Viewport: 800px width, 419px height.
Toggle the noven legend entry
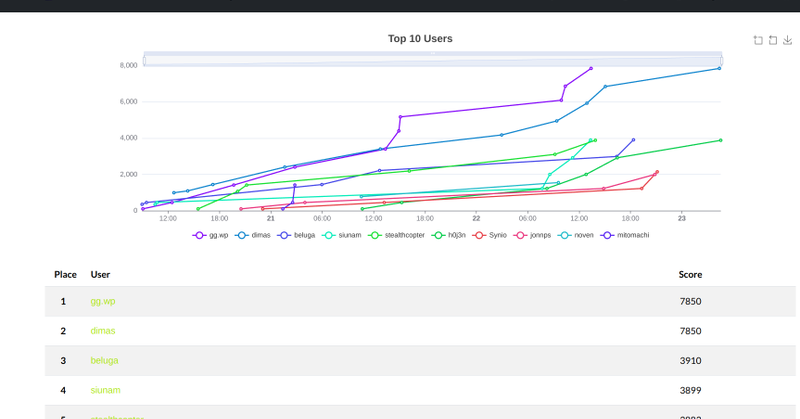coord(576,235)
